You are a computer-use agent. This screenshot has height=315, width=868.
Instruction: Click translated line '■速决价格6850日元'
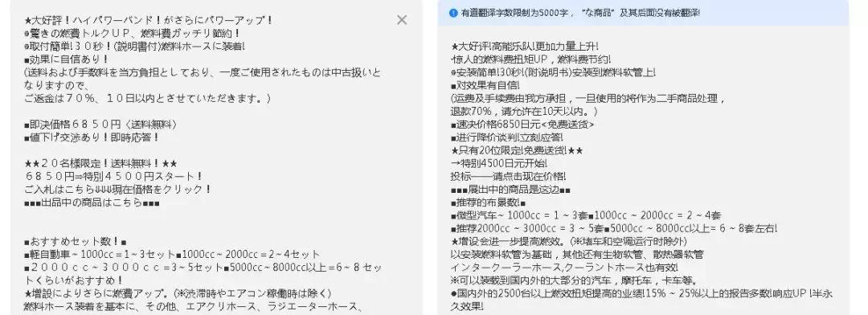point(522,125)
